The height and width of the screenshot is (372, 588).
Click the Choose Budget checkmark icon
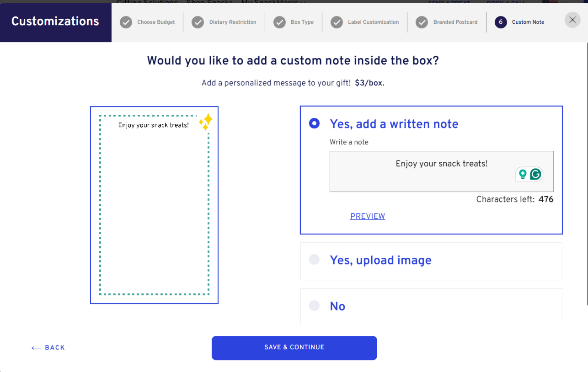(x=126, y=22)
